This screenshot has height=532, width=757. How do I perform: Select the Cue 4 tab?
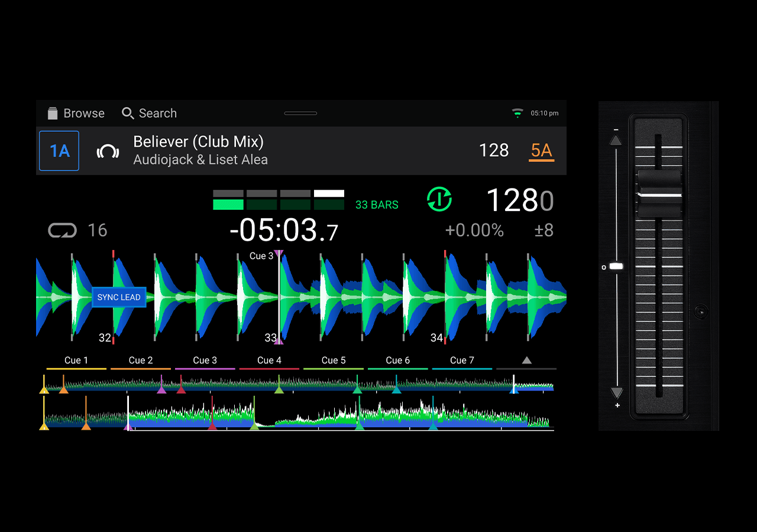[x=269, y=361]
